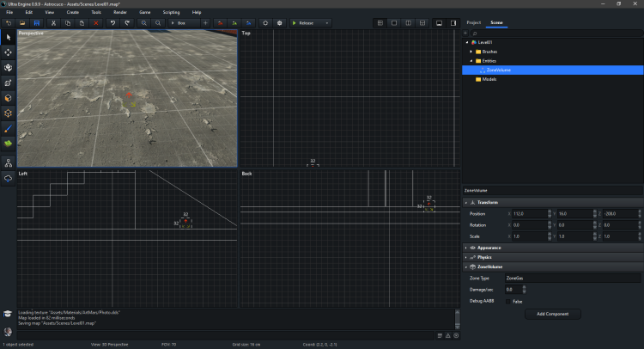
Task: Switch to four-viewport layout icon
Action: pyautogui.click(x=380, y=22)
